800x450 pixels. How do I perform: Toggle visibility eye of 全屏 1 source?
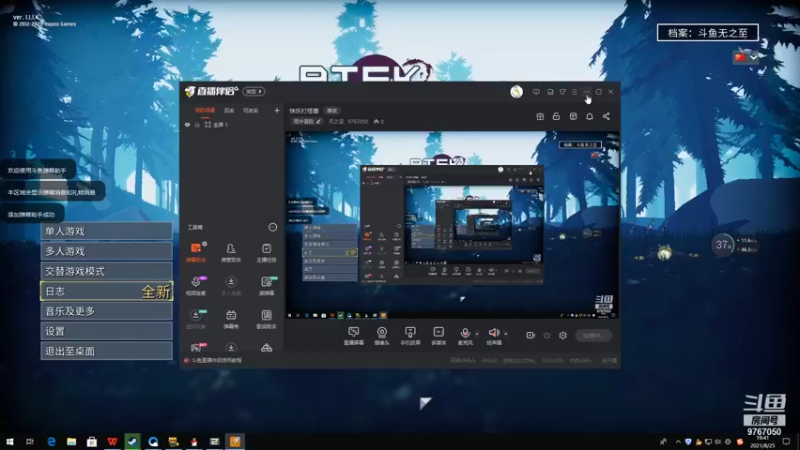coord(187,124)
